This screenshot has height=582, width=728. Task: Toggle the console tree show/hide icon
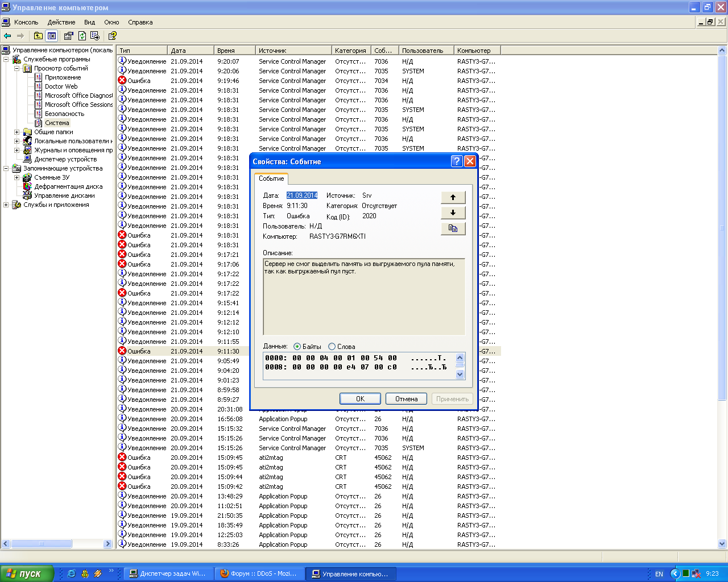[x=52, y=36]
